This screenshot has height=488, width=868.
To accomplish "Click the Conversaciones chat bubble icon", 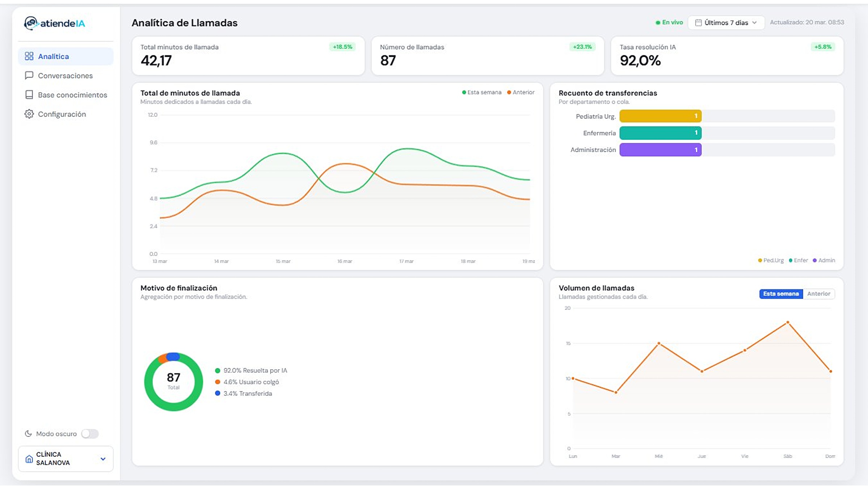I will coord(29,76).
